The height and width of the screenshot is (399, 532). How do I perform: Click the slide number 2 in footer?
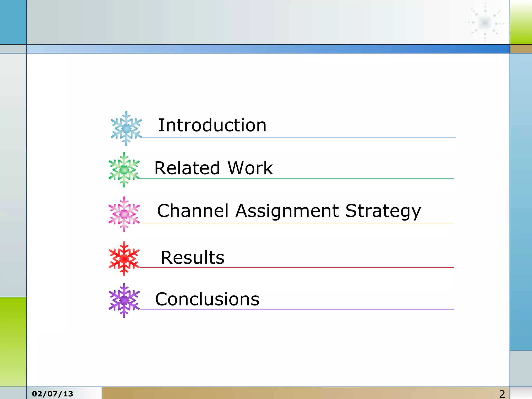[x=502, y=394]
